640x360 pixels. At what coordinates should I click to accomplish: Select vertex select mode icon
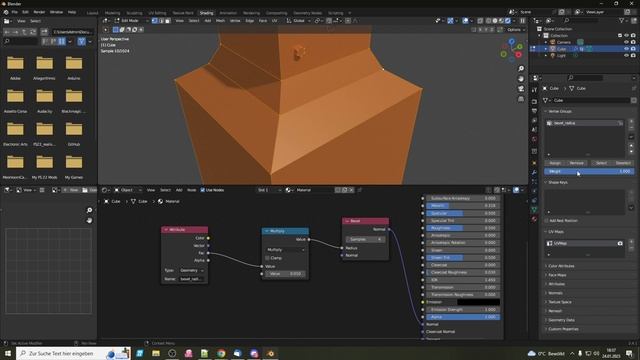point(155,21)
